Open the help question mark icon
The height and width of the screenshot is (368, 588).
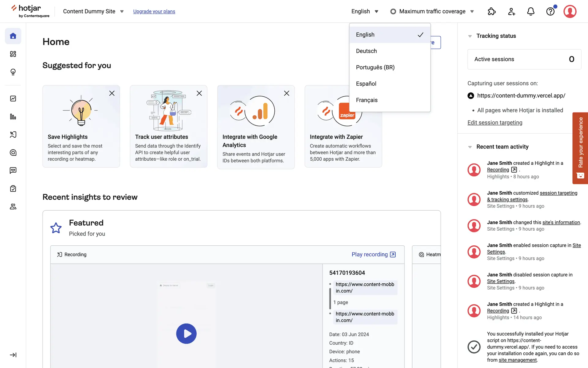tap(550, 11)
